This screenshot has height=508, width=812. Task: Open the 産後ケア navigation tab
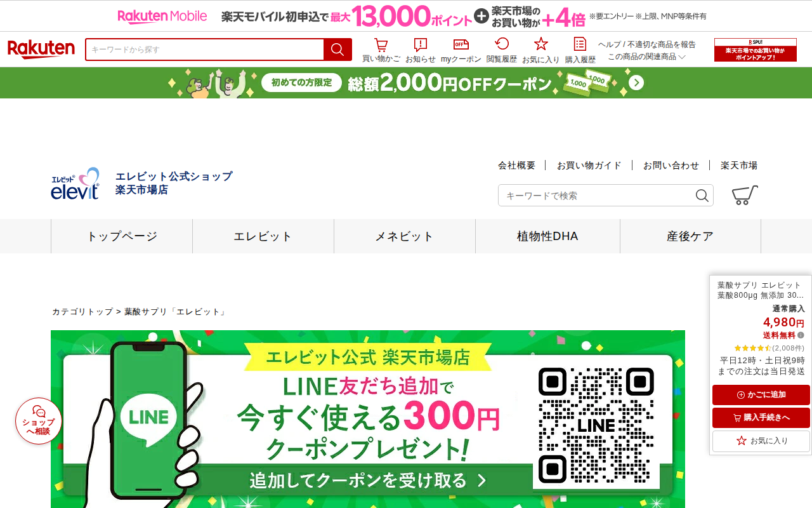[x=690, y=236]
